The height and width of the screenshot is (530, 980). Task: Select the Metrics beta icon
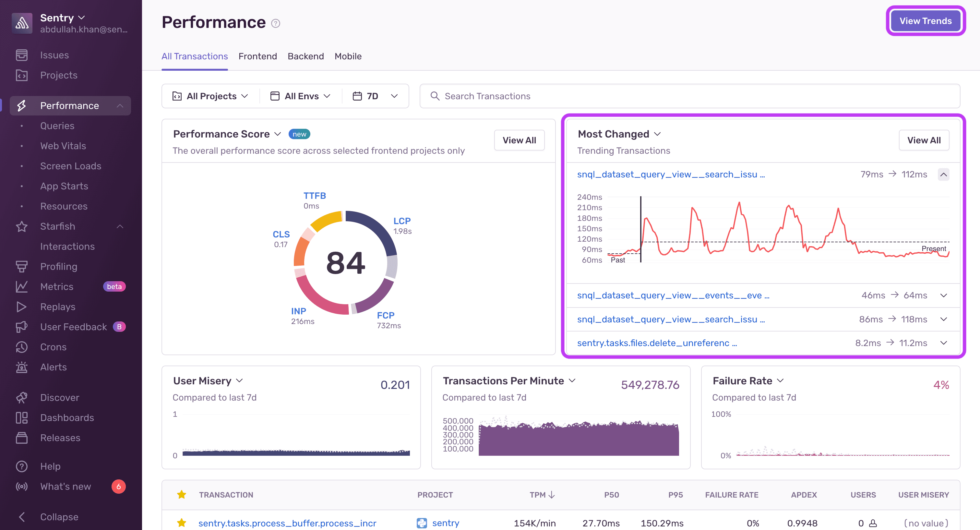click(x=22, y=286)
